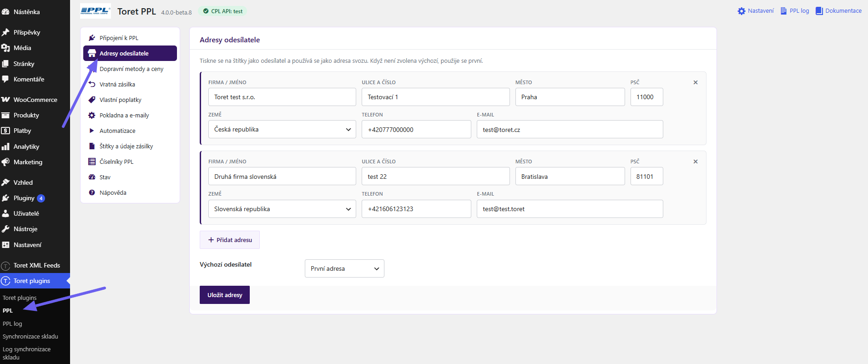Open the Dokumentace book icon
Viewport: 868px width, 364px height.
[819, 11]
